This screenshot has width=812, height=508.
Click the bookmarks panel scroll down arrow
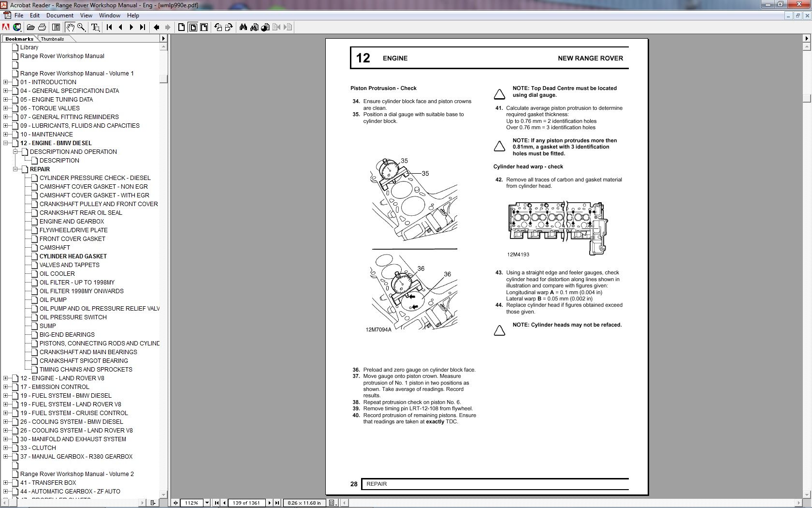click(x=163, y=494)
